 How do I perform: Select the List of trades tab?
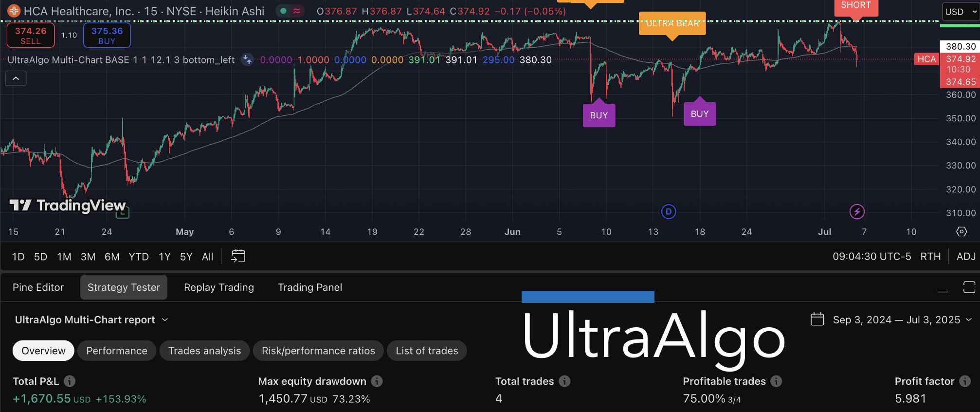pos(427,351)
